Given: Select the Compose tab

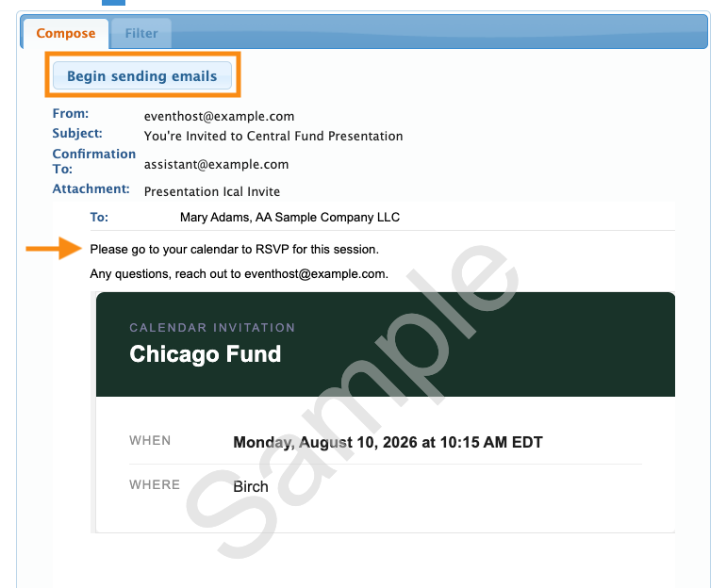Looking at the screenshot, I should pyautogui.click(x=66, y=33).
